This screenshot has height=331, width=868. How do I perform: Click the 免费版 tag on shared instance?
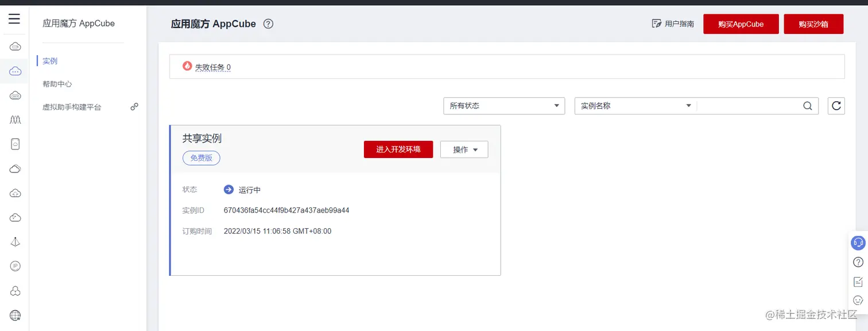[x=201, y=157]
